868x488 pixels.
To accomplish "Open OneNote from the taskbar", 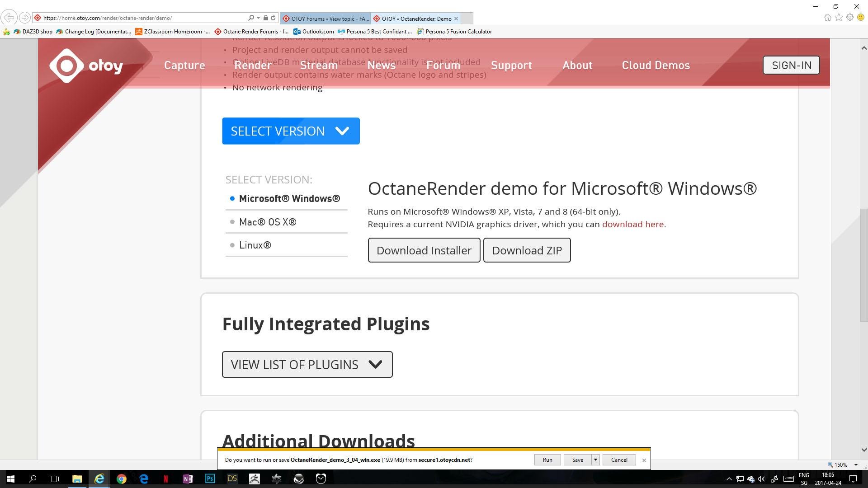I will pyautogui.click(x=188, y=479).
